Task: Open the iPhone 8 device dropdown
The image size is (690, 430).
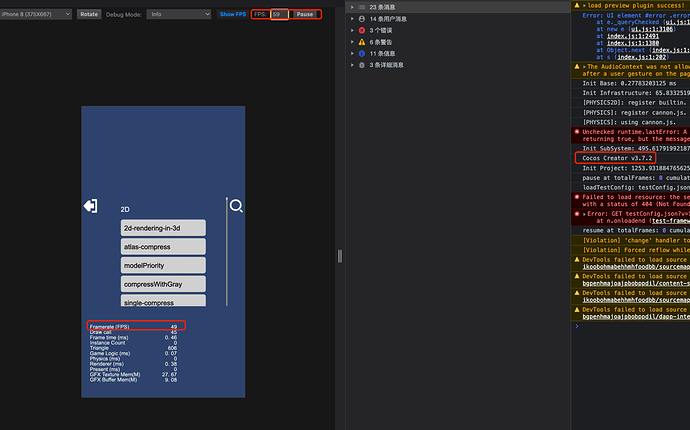Action: 36,15
